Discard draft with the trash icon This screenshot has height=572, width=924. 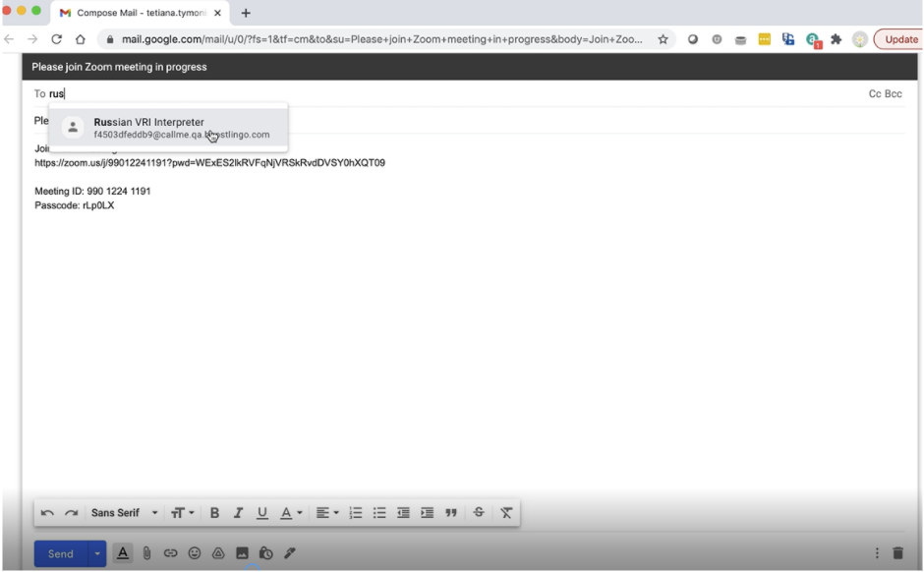(897, 553)
